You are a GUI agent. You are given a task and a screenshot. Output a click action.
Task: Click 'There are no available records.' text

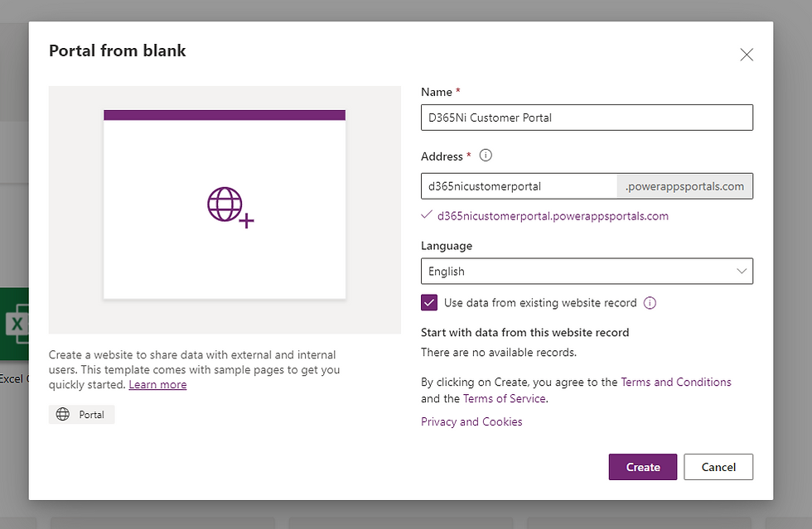(x=499, y=353)
